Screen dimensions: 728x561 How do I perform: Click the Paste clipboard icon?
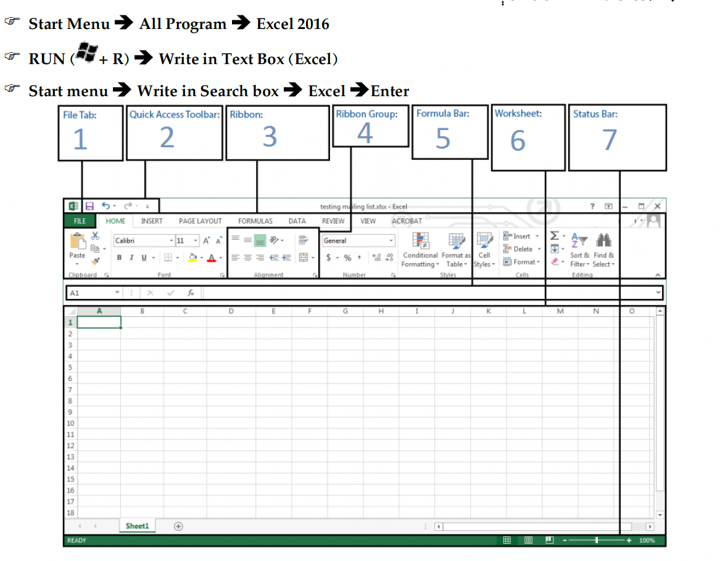pos(78,241)
